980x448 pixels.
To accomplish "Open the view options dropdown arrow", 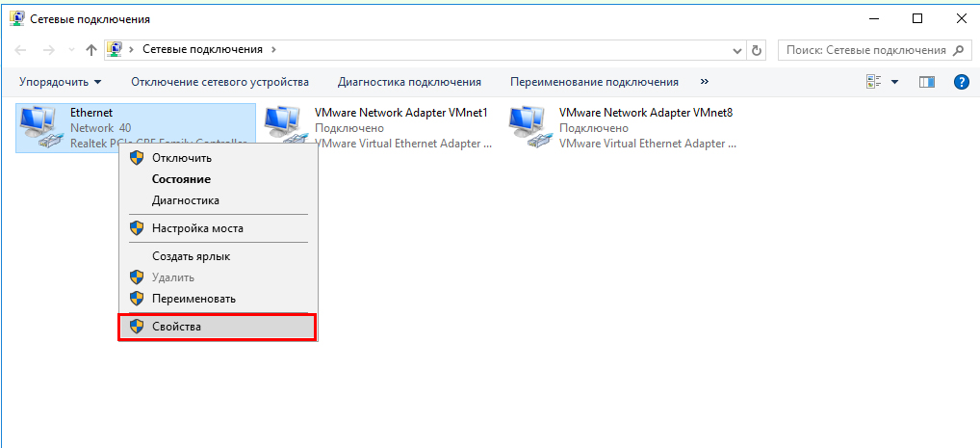I will click(894, 82).
